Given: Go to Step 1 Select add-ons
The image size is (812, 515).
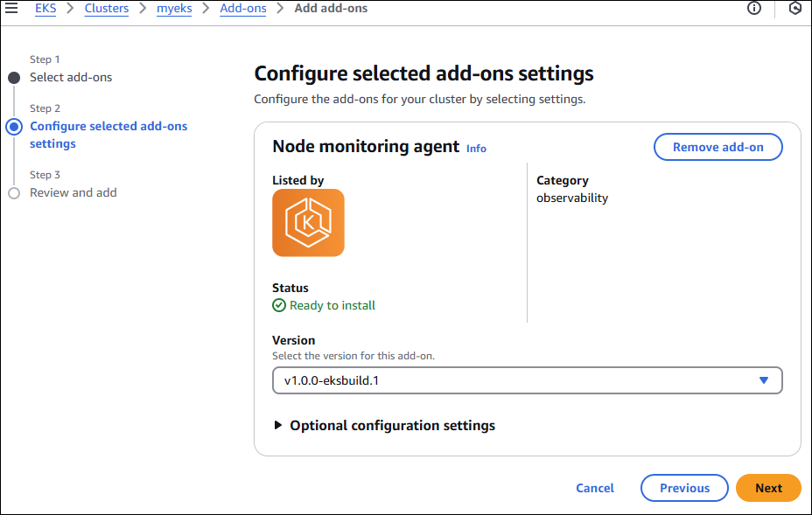Looking at the screenshot, I should [x=71, y=77].
